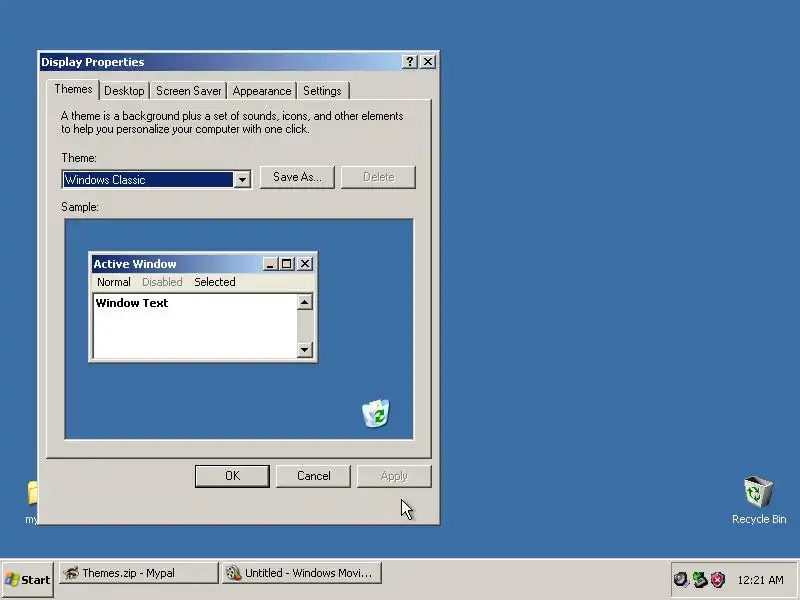Screen dimensions: 800x600
Task: Click the Apply button
Action: [394, 476]
